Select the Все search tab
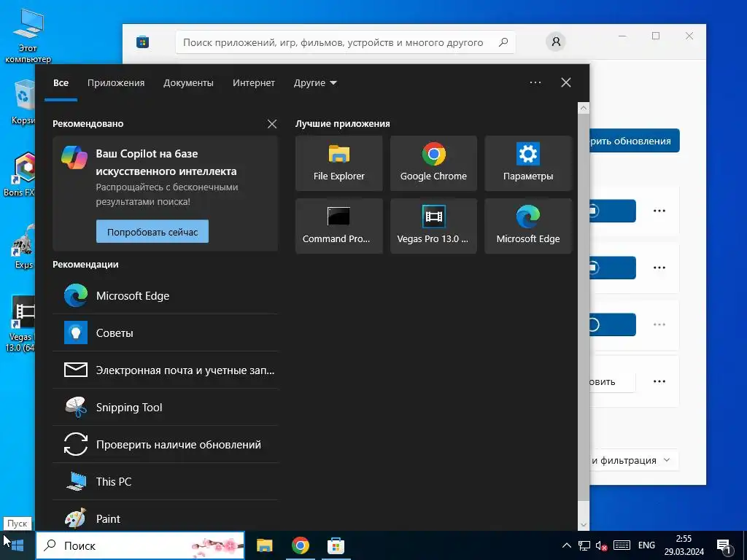The width and height of the screenshot is (747, 560). pos(61,83)
